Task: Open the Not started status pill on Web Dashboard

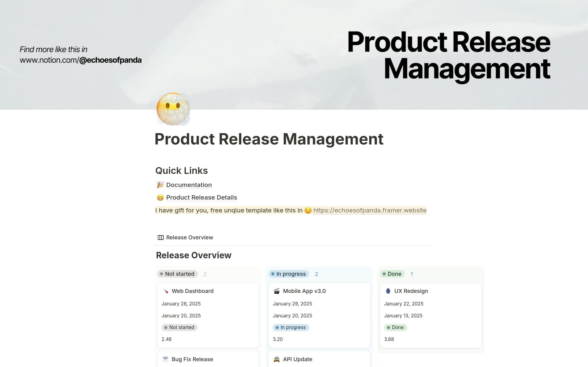Action: pos(179,327)
